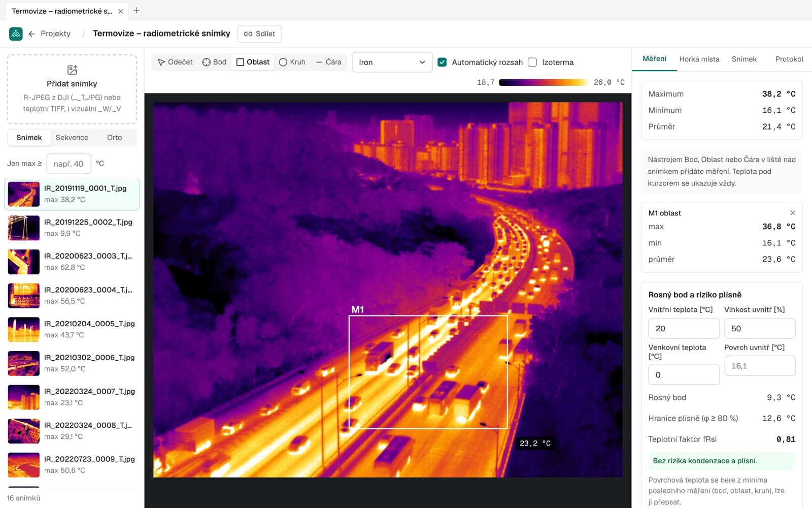This screenshot has width=812, height=508.
Task: Enable the Izoterma checkbox
Action: tap(532, 62)
